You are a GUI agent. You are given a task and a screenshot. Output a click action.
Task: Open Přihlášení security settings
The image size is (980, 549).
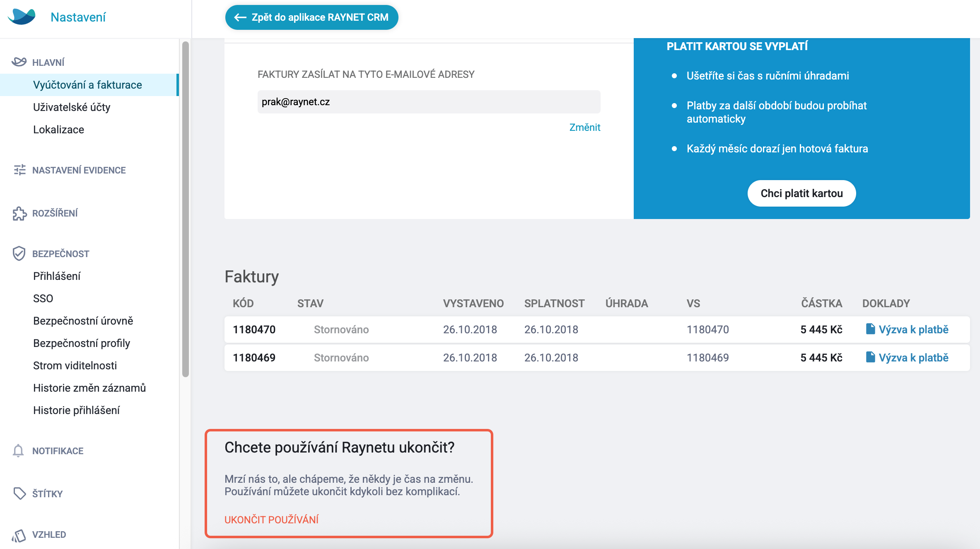point(57,276)
